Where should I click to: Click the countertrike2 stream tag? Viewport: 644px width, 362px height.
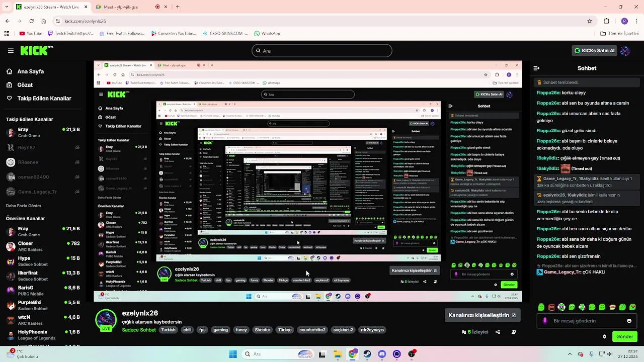point(312,330)
